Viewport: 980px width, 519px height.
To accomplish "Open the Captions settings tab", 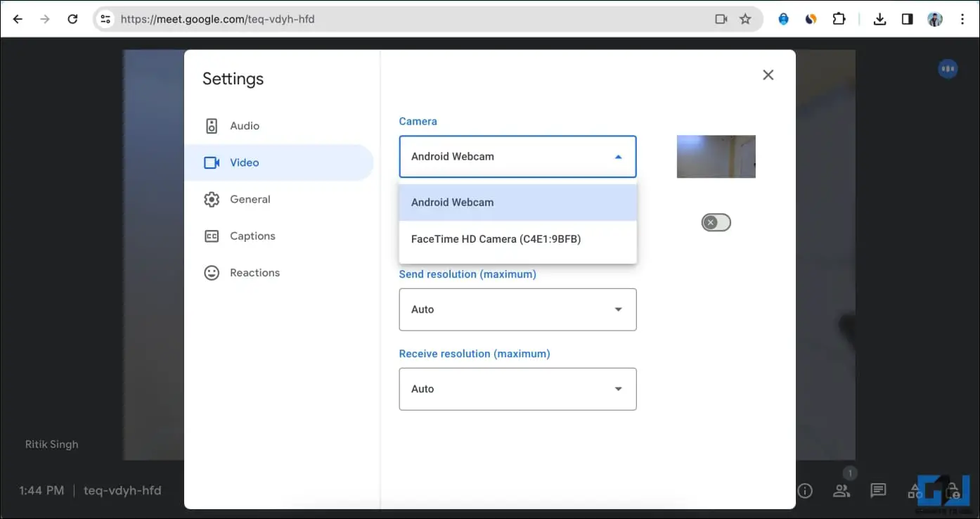I will (x=278, y=236).
